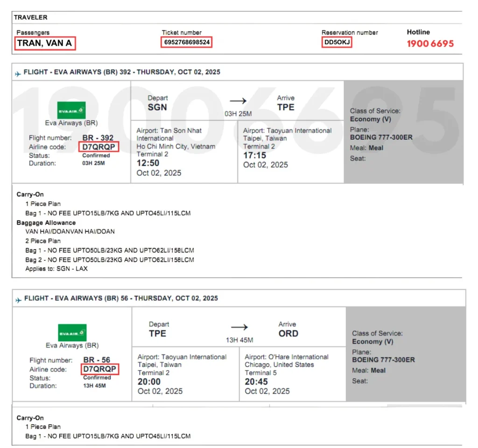Screen dimensions: 478x448
Task: Switch to the TRAVELER section header
Action: click(x=29, y=17)
